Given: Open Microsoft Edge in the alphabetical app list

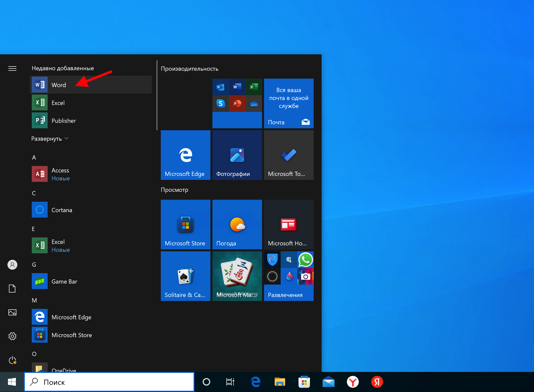Looking at the screenshot, I should (91, 317).
